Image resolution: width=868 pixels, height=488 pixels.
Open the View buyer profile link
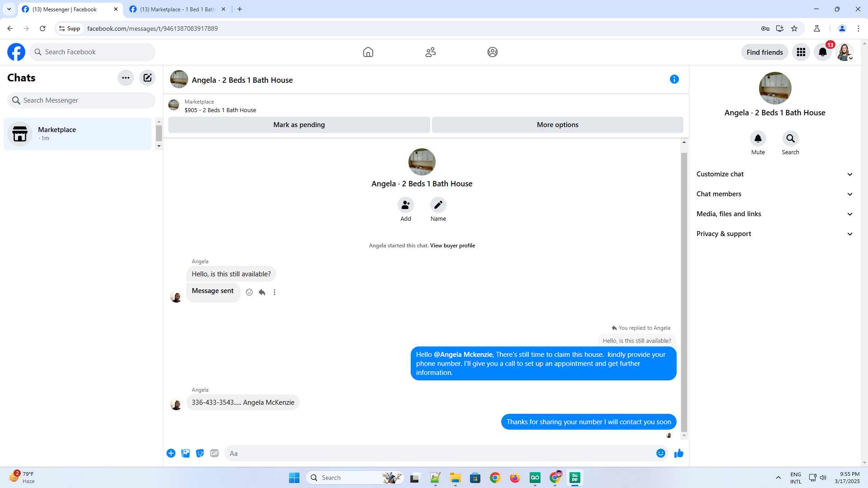coord(452,246)
